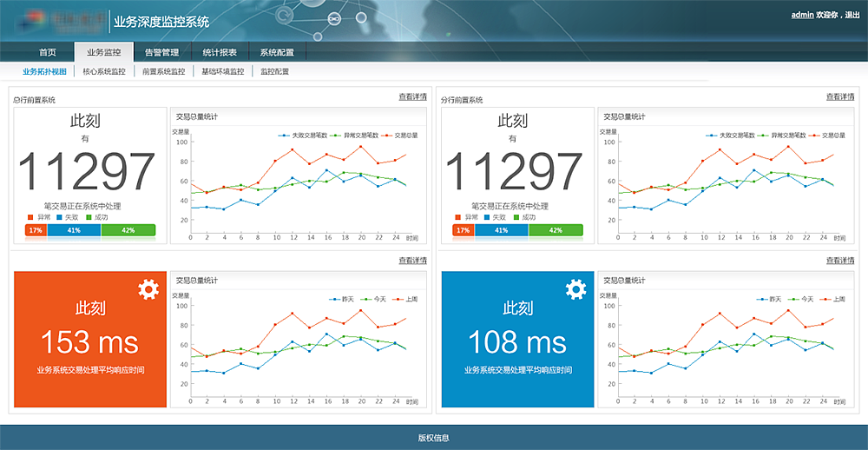Click 交易总量统计 heading of 总行 top chart

click(x=196, y=117)
